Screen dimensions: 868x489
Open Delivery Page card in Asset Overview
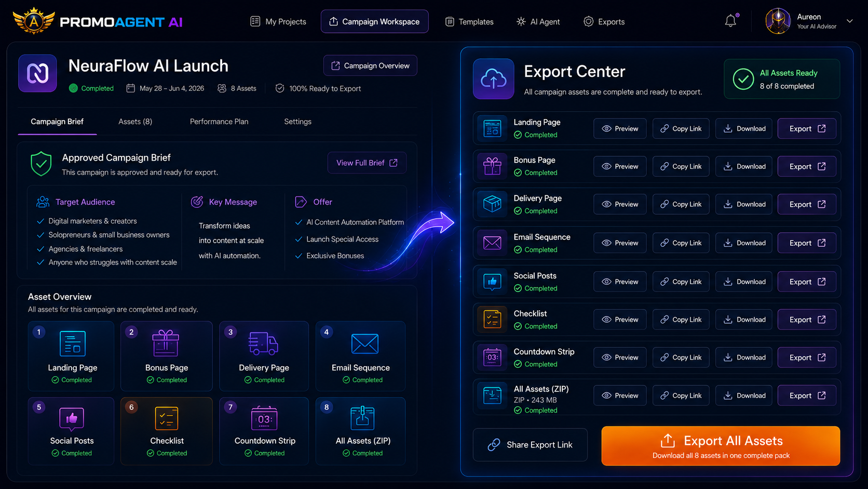coord(264,356)
